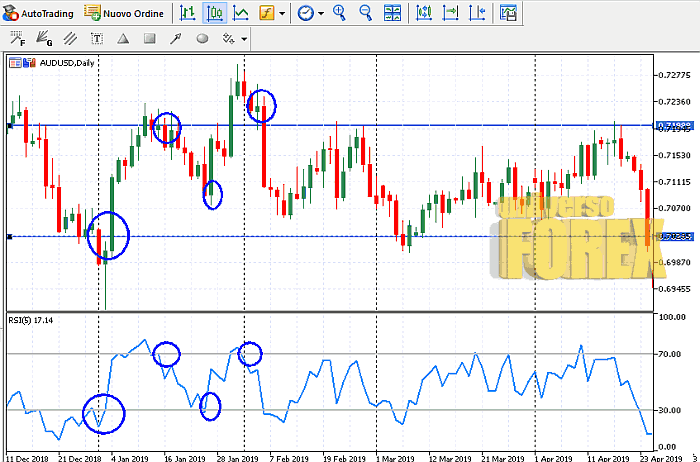
Task: Select the Fibonacci retracement tool
Action: pyautogui.click(x=16, y=39)
